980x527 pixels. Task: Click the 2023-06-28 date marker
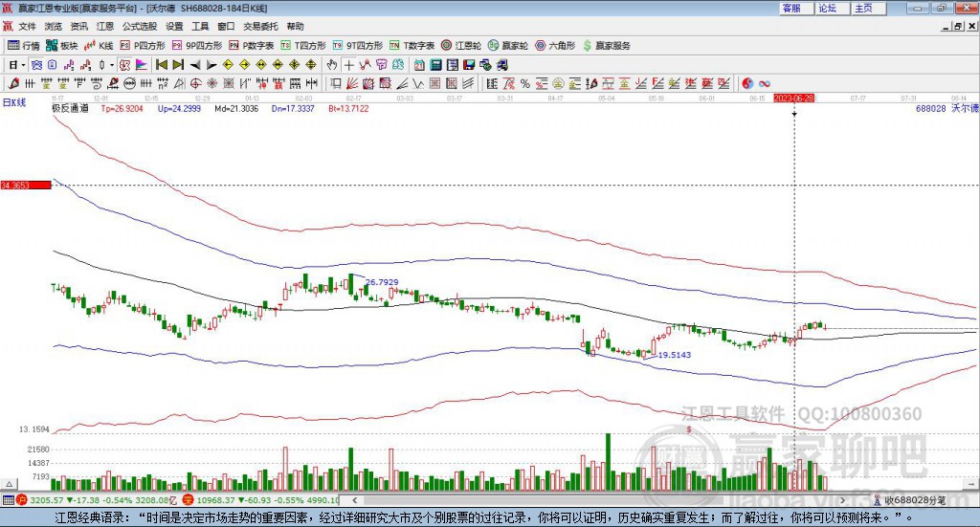793,98
